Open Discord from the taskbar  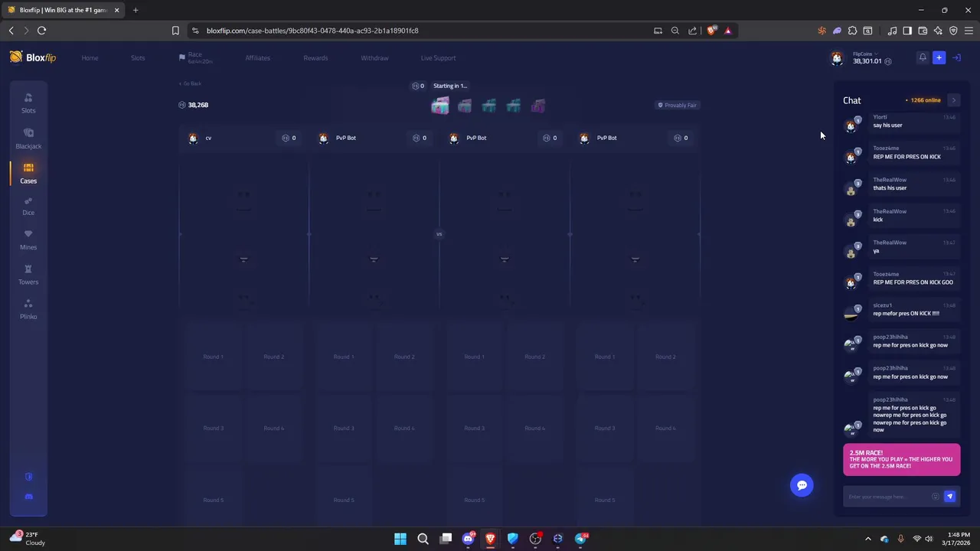point(468,539)
